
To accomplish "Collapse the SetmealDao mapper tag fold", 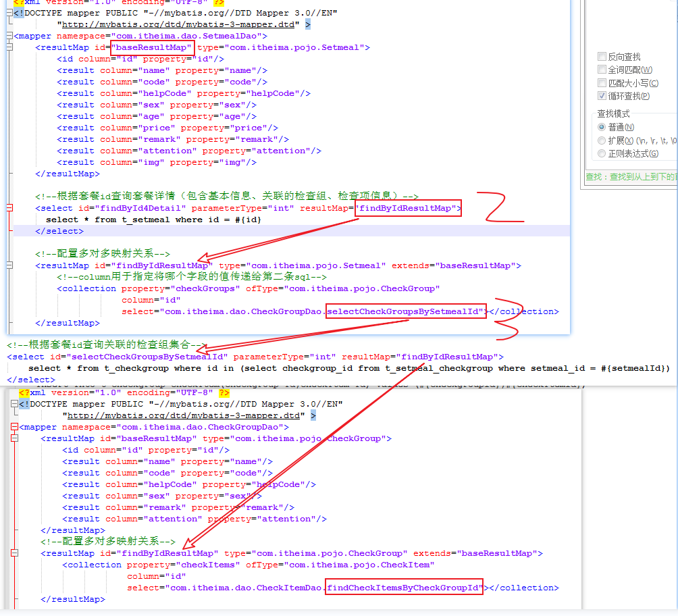I will tap(9, 36).
